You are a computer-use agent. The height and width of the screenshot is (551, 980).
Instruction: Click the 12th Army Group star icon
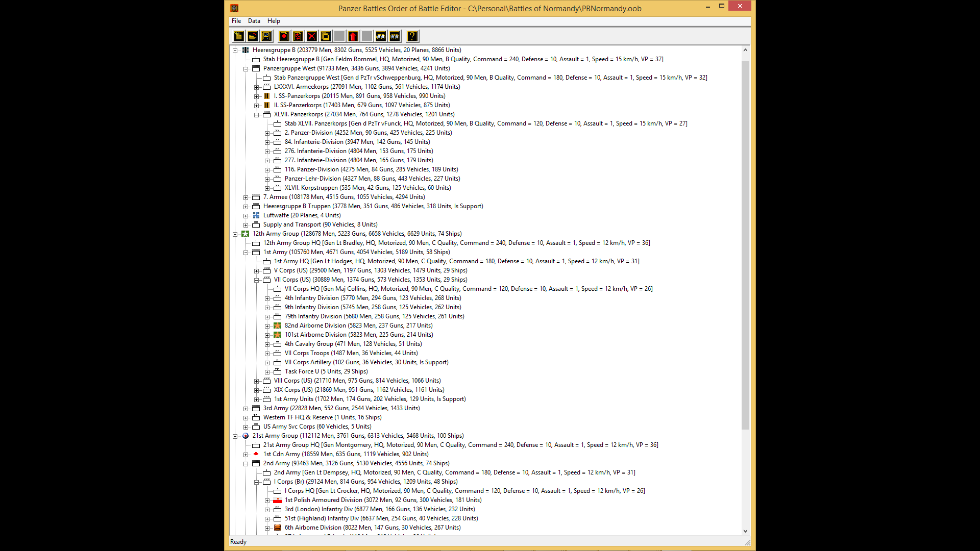click(x=246, y=234)
